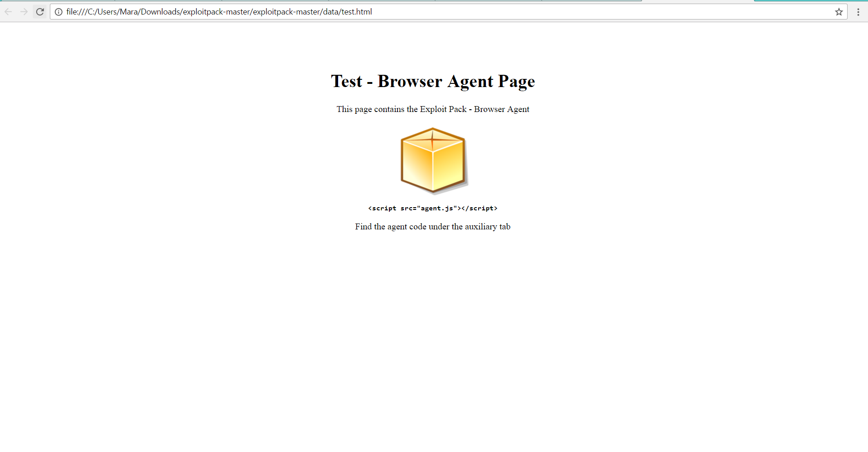Bookmark this page with the star icon
This screenshot has width=868, height=452.
[839, 12]
